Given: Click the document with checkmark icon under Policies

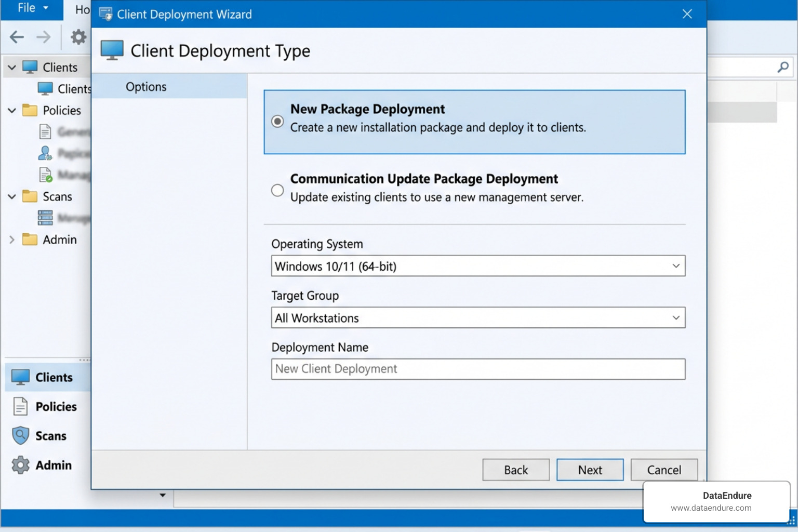Looking at the screenshot, I should click(x=46, y=175).
